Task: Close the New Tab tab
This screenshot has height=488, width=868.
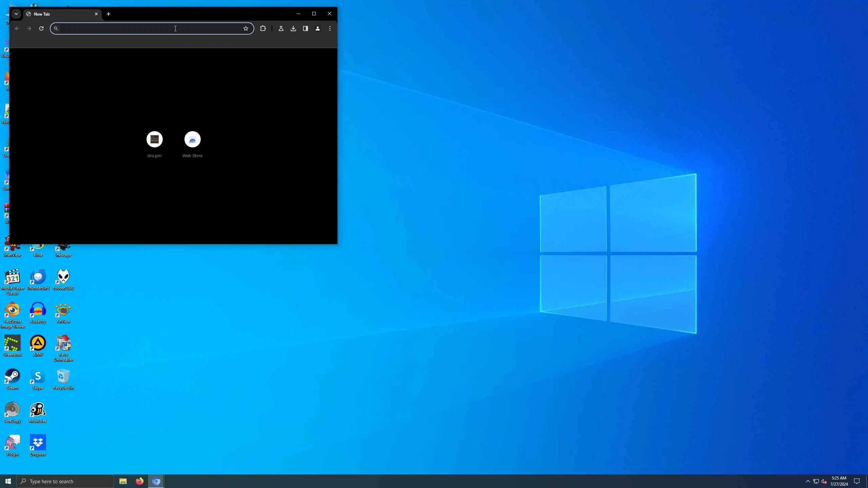Action: [96, 14]
